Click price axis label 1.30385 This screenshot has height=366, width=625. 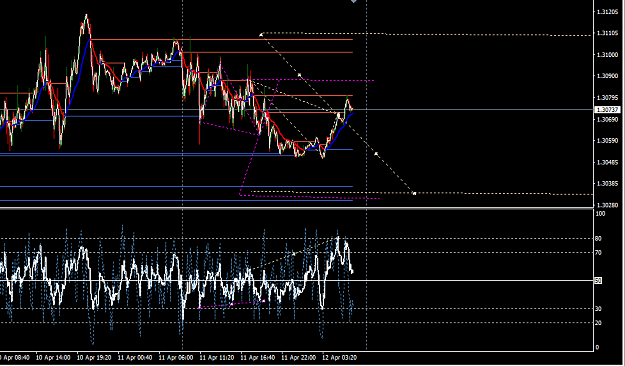pos(607,184)
